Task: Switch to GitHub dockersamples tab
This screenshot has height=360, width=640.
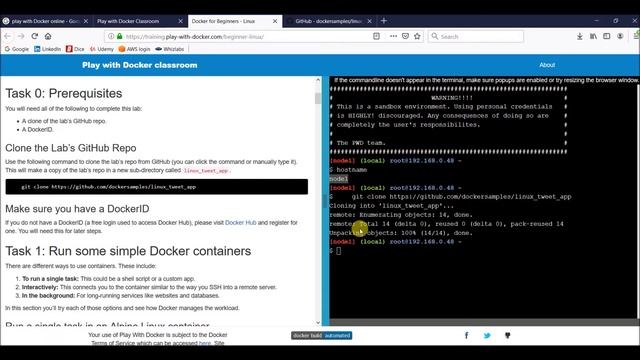Action: [x=329, y=21]
